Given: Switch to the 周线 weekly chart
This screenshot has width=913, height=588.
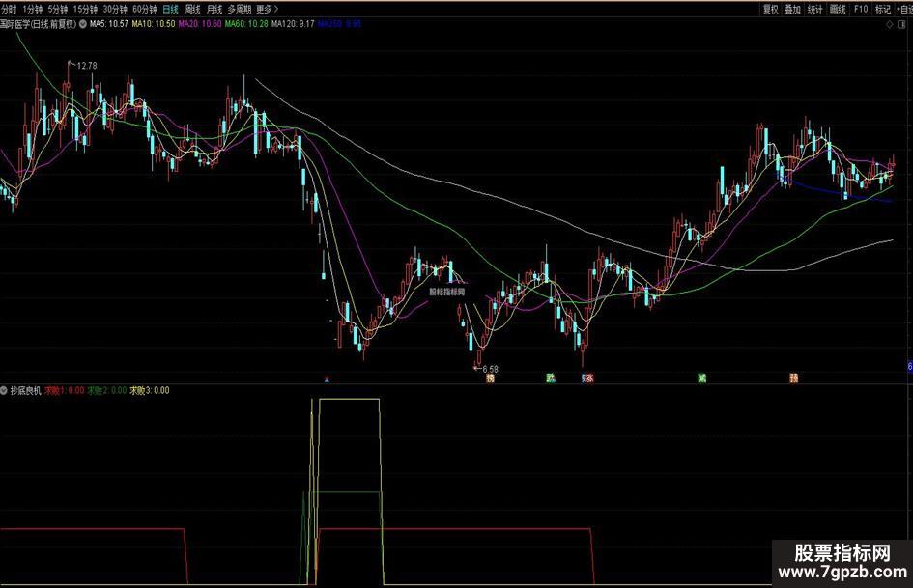Looking at the screenshot, I should 192,10.
